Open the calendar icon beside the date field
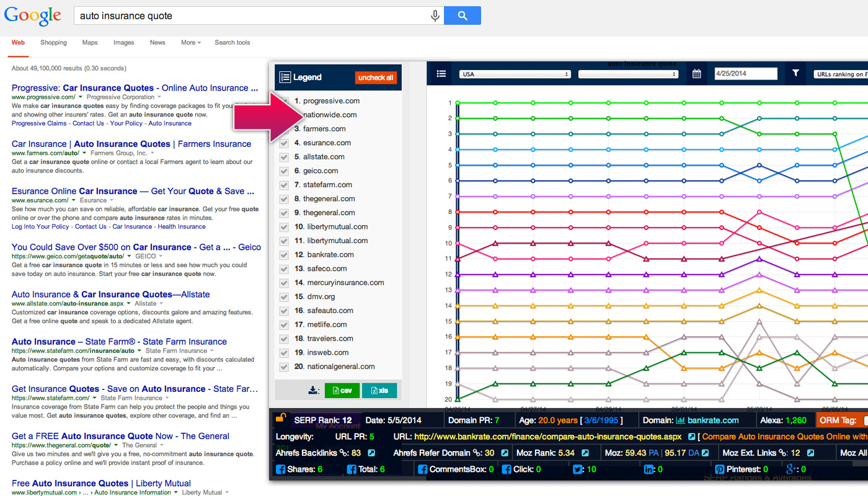This screenshot has width=868, height=496. click(697, 74)
